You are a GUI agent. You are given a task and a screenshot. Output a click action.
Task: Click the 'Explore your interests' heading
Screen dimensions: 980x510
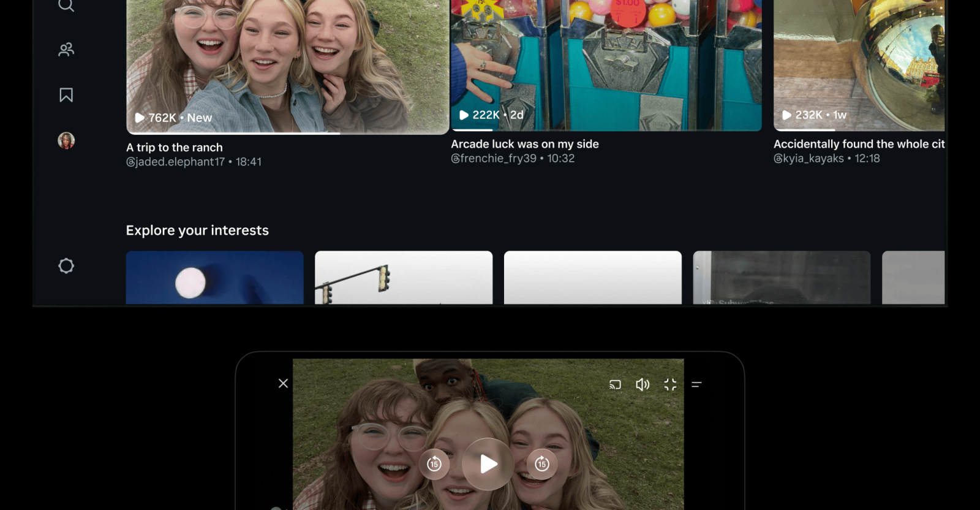(197, 230)
